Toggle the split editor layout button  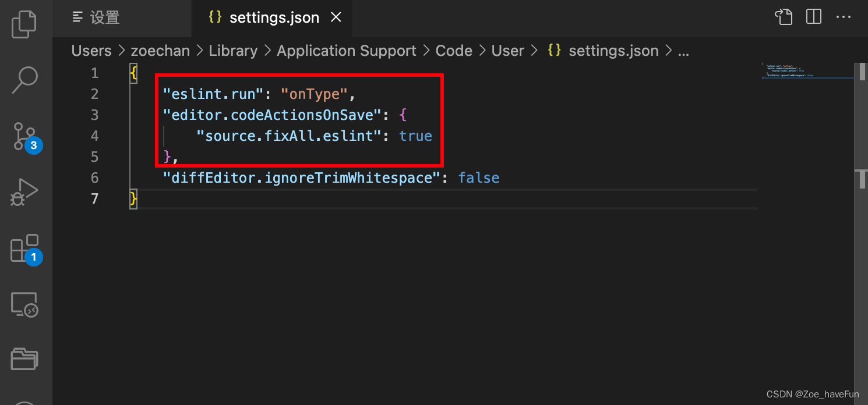[813, 17]
